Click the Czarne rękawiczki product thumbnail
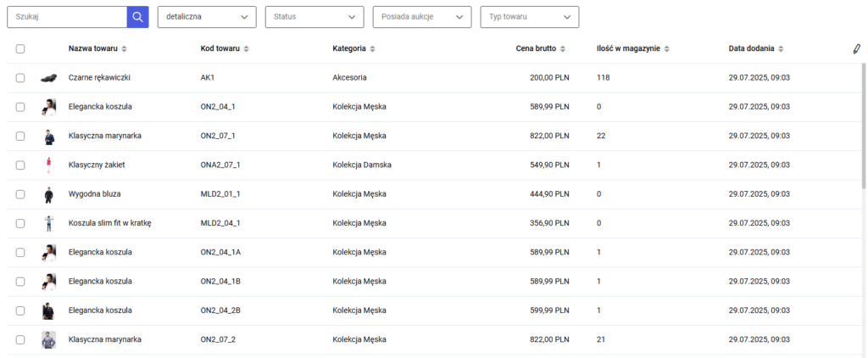868x358 pixels. [x=48, y=78]
